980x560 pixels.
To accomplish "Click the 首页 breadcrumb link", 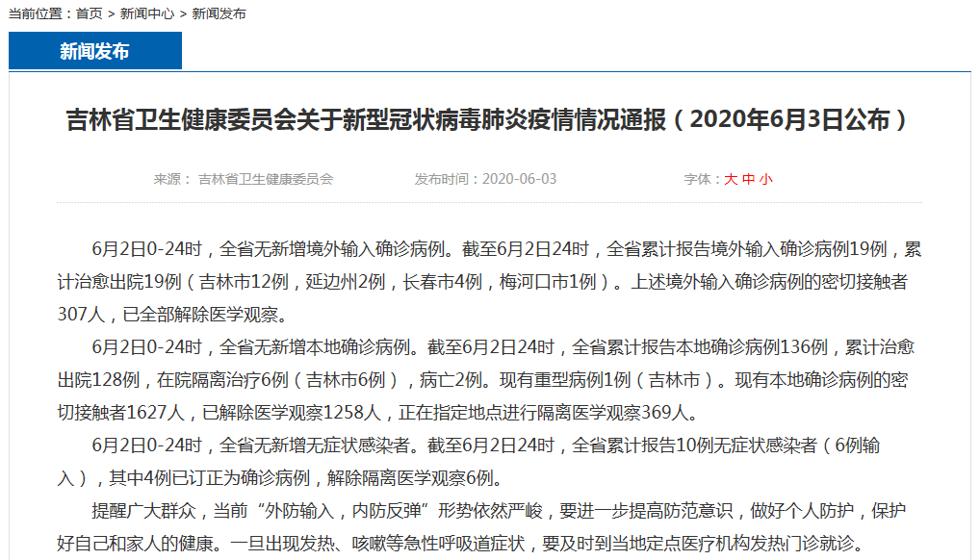I will click(x=89, y=13).
